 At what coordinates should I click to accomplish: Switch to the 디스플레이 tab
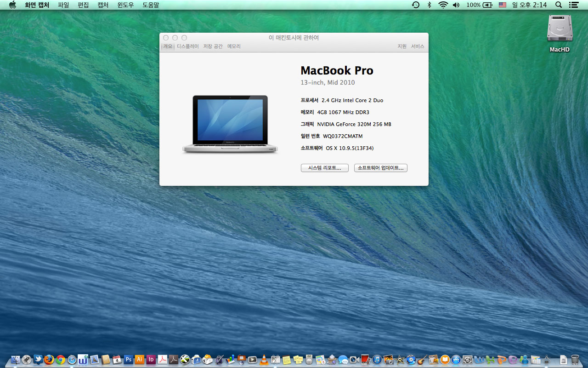pyautogui.click(x=187, y=46)
